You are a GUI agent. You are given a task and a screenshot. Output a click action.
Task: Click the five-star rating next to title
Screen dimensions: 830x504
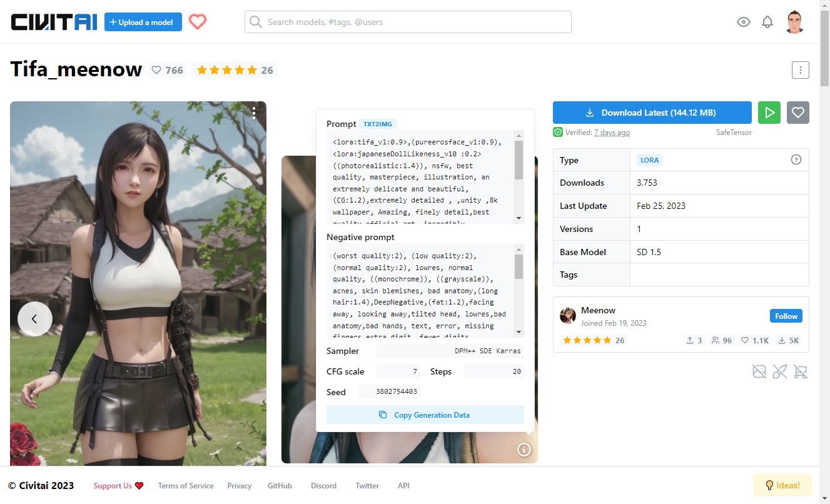[235, 70]
